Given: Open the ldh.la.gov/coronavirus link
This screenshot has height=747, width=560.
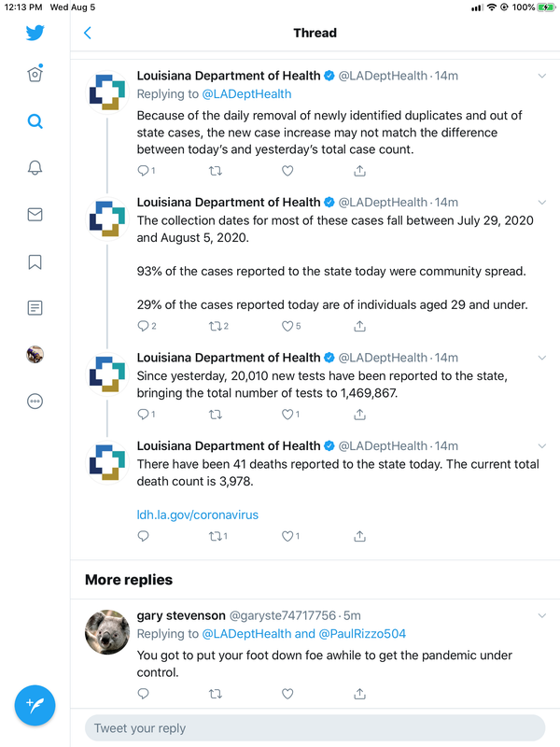Looking at the screenshot, I should pos(198,514).
